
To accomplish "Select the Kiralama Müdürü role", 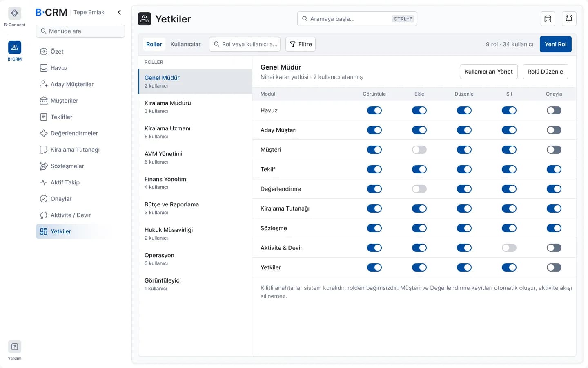I will click(195, 107).
